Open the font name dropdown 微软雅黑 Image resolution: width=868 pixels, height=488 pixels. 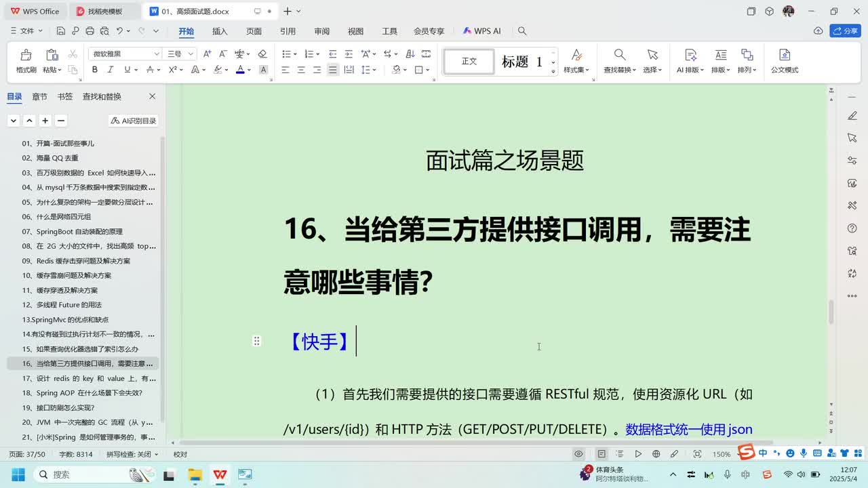pyautogui.click(x=157, y=54)
